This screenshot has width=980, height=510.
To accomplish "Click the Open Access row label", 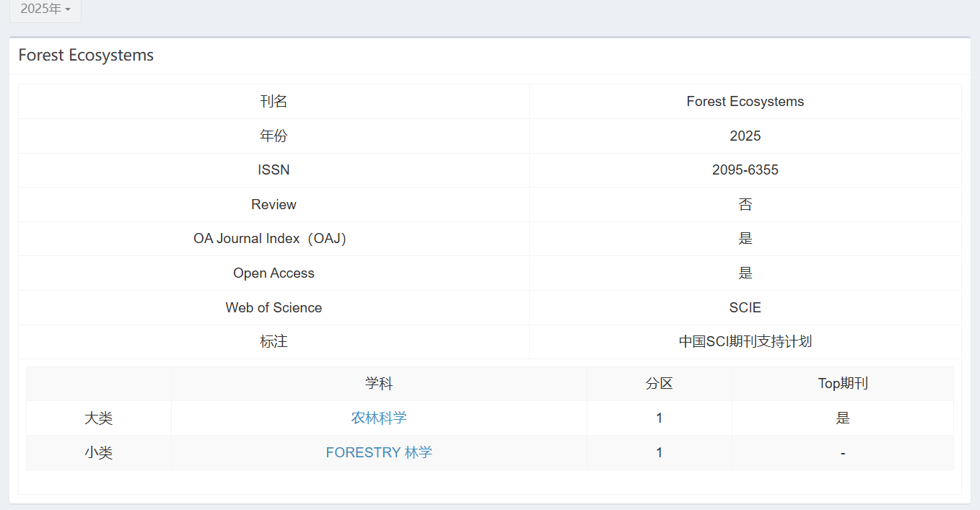I will click(x=274, y=273).
